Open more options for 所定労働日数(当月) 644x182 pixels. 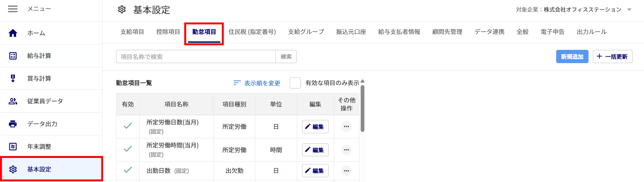click(x=346, y=126)
